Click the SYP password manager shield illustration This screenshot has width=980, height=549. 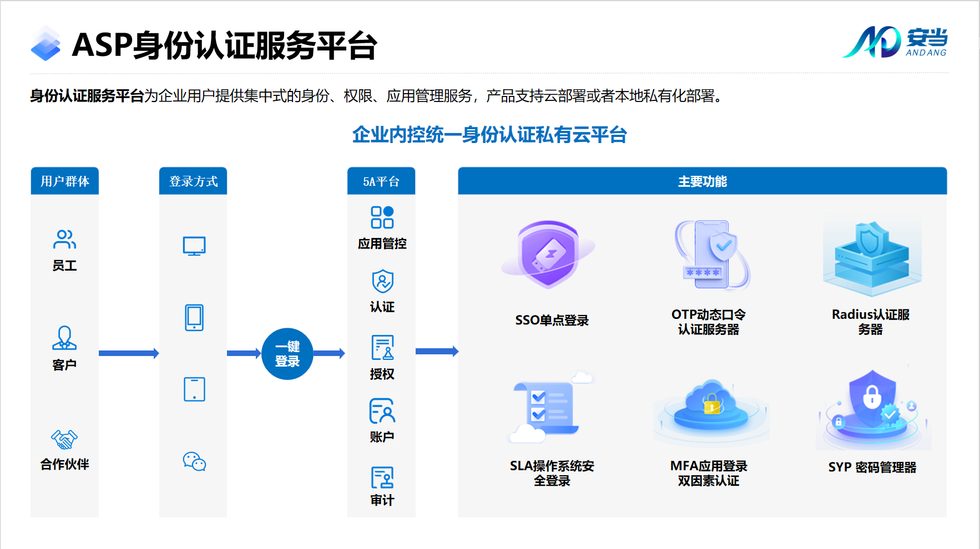pyautogui.click(x=873, y=409)
